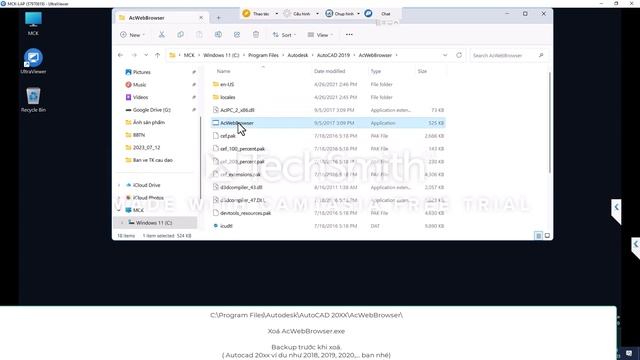Image resolution: width=640 pixels, height=360 pixels.
Task: Open the See more ellipsis menu
Action: coord(349,35)
